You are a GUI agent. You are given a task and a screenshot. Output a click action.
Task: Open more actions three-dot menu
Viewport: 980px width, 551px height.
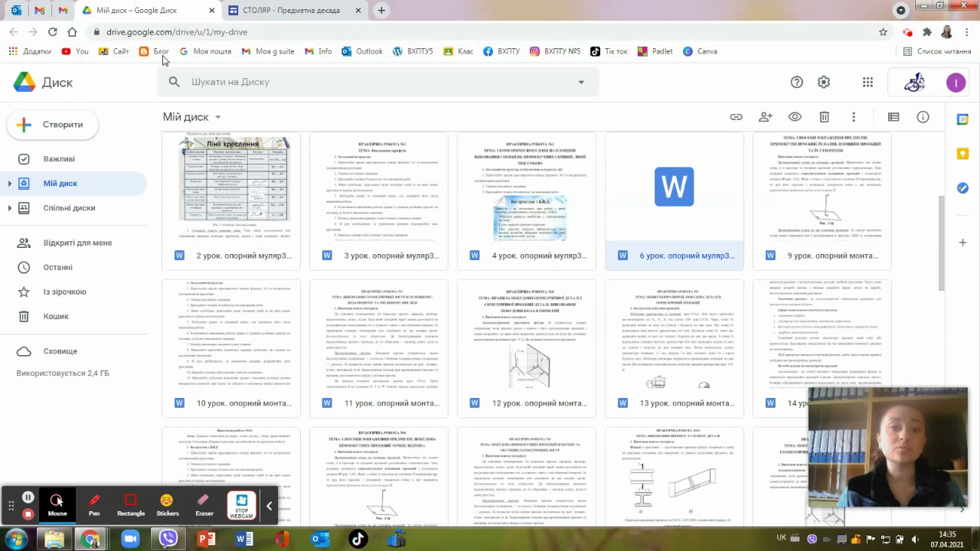point(854,117)
